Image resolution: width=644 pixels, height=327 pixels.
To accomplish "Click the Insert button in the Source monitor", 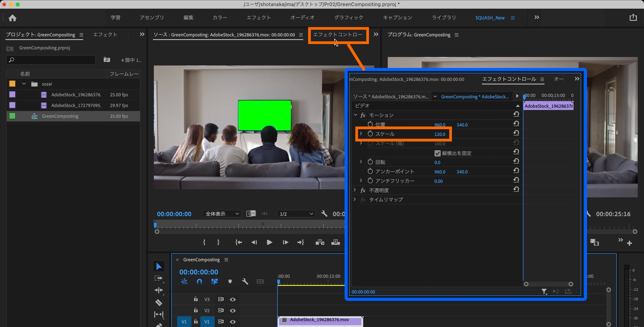I will tap(320, 242).
